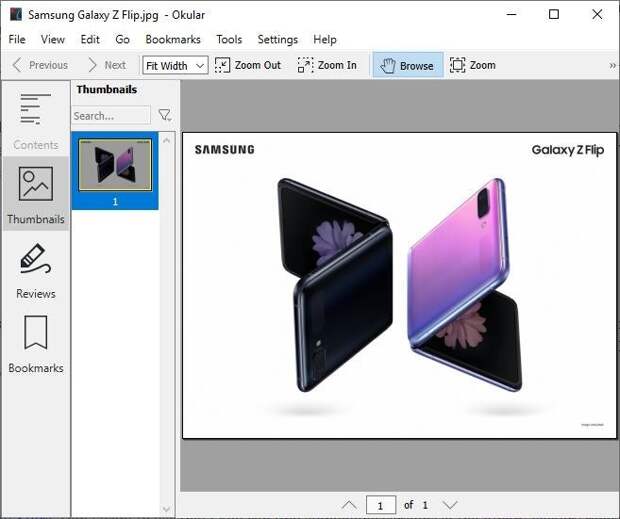
Task: Open the Reviews side panel
Action: click(36, 270)
